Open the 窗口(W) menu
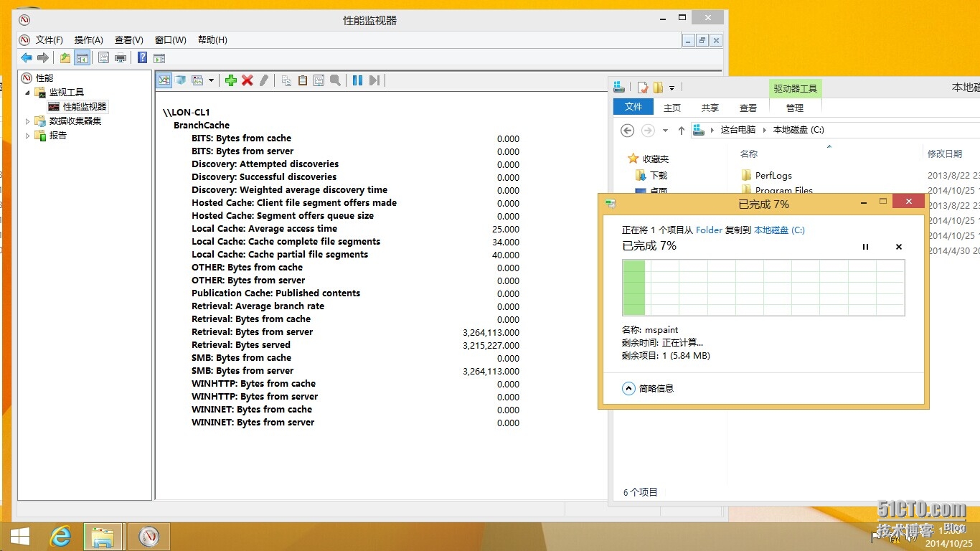The height and width of the screenshot is (551, 980). 171,40
